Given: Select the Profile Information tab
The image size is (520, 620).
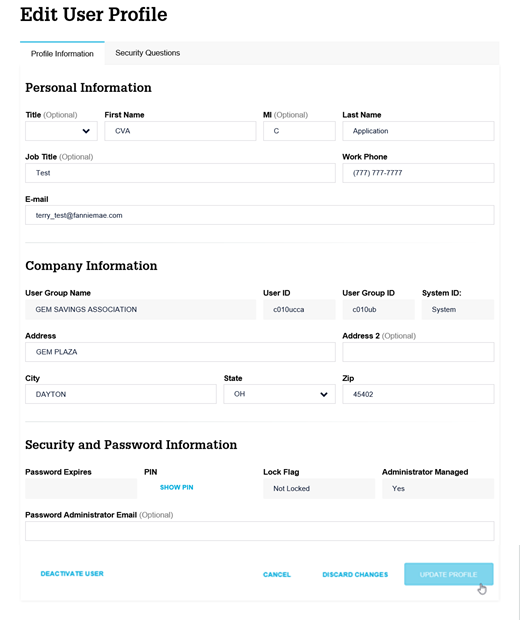Looking at the screenshot, I should coord(62,53).
